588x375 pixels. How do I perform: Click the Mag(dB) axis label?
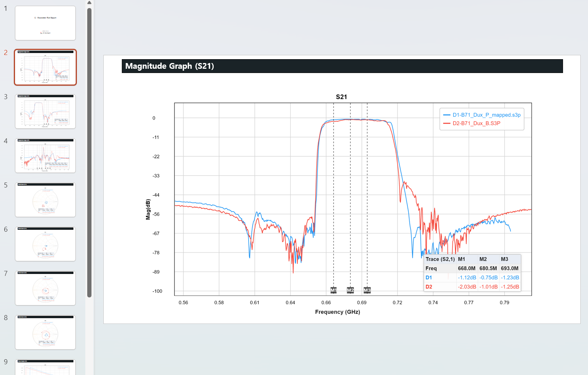[x=148, y=209]
